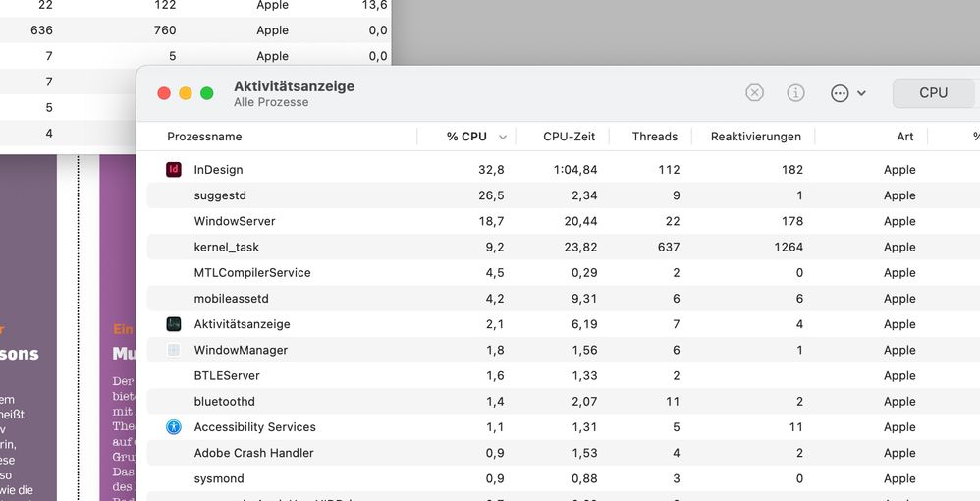Select the bluetoothd process row
The width and height of the screenshot is (980, 501).
point(563,402)
